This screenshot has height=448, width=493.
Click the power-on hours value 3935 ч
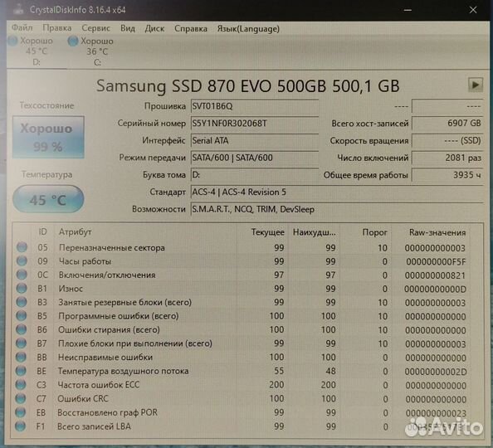click(447, 175)
